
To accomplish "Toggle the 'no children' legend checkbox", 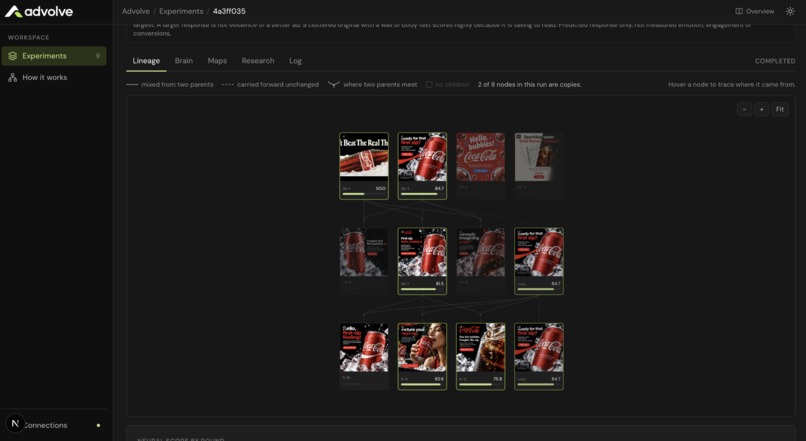I will 429,84.
